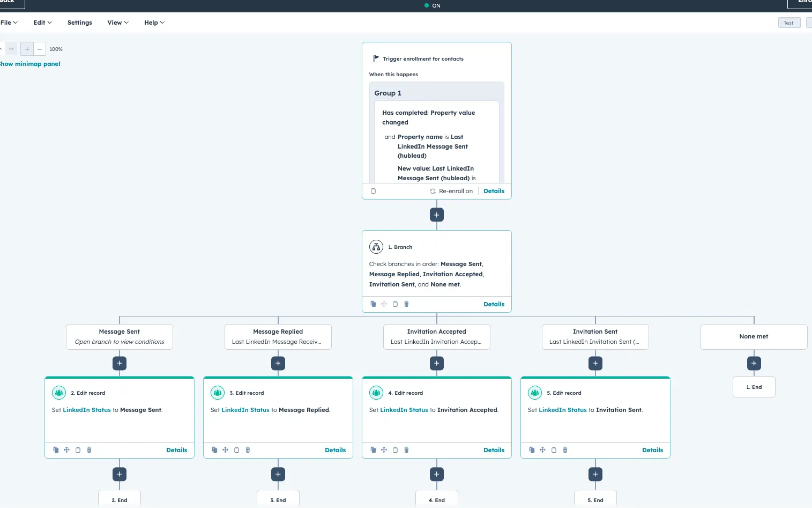Add action before the 2. End step
Image resolution: width=812 pixels, height=508 pixels.
pyautogui.click(x=120, y=474)
